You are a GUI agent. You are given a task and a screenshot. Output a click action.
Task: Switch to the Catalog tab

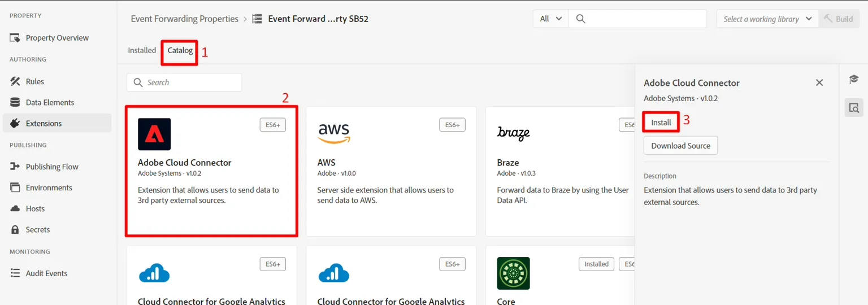pos(180,50)
